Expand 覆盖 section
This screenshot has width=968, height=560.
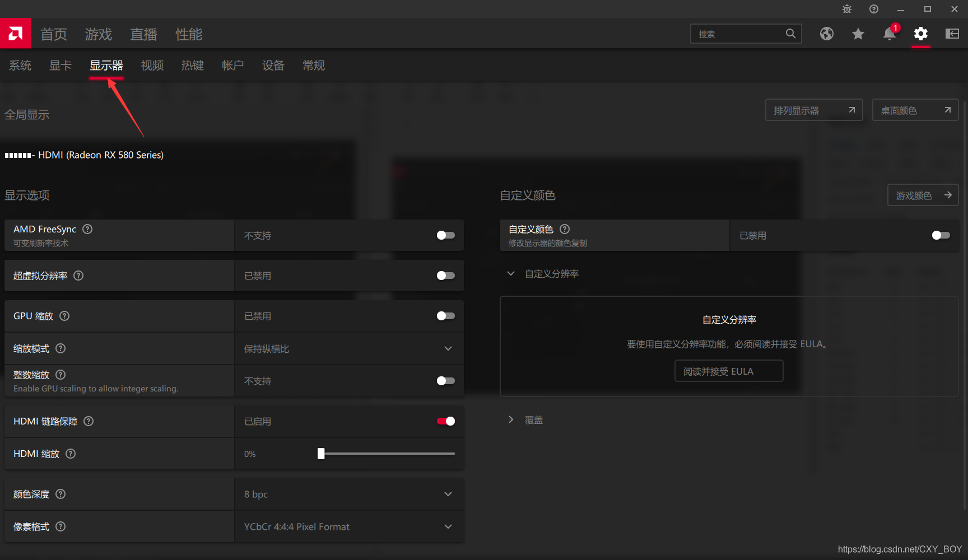(510, 420)
